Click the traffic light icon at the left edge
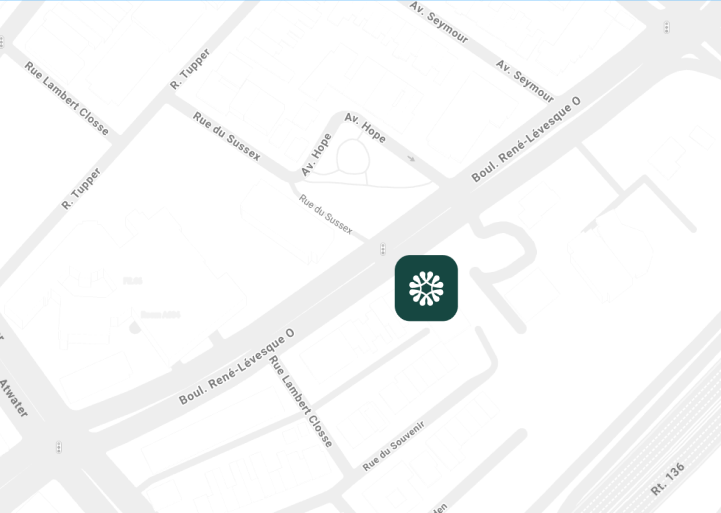 (1, 42)
